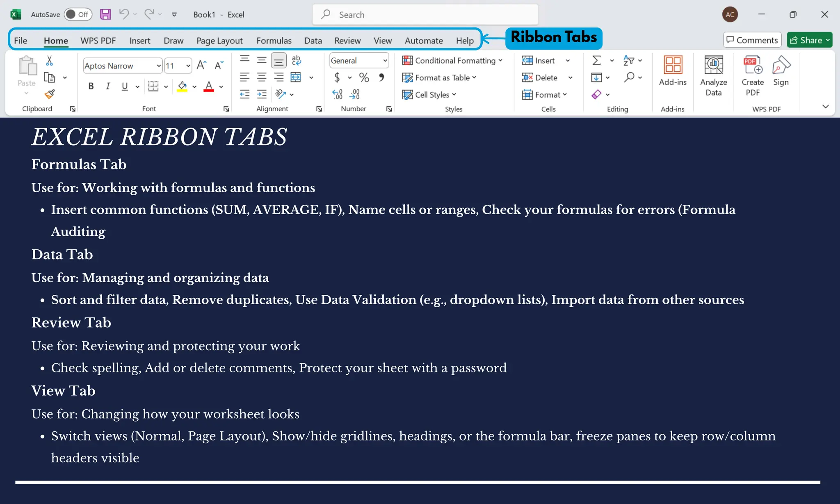Increase font size with larger A
This screenshot has height=504, width=840.
pyautogui.click(x=201, y=65)
